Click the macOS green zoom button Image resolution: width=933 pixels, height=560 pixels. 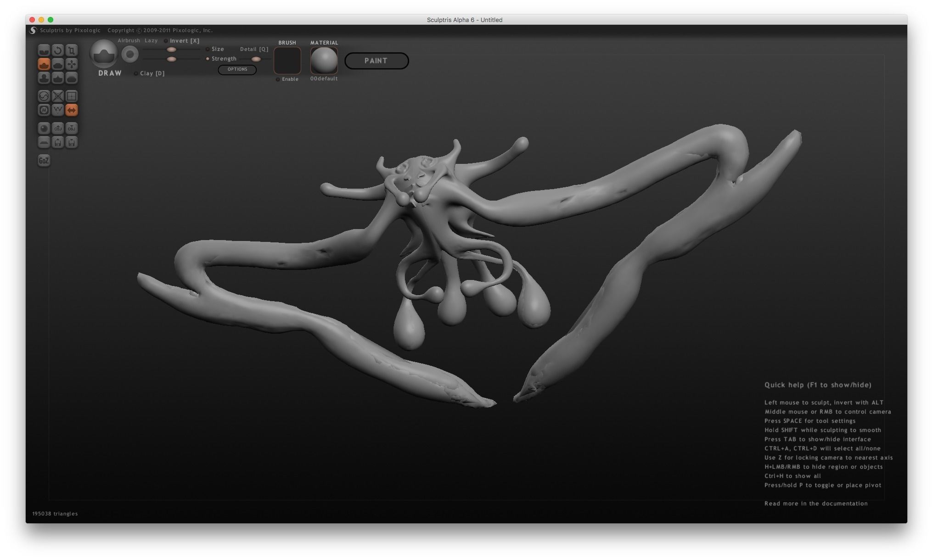51,20
